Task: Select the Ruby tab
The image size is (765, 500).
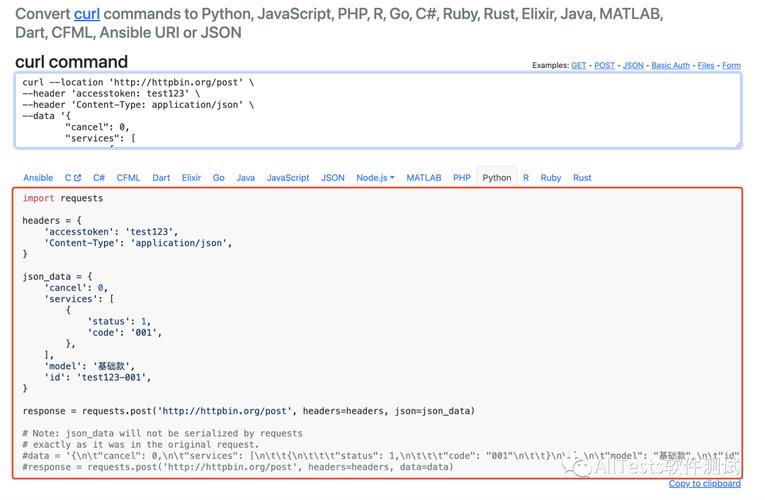Action: tap(550, 178)
